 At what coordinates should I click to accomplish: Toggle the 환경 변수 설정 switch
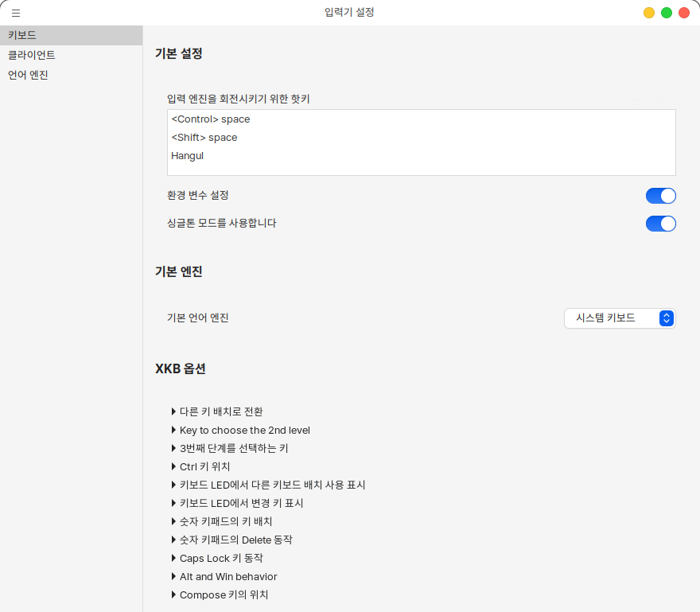click(x=660, y=196)
